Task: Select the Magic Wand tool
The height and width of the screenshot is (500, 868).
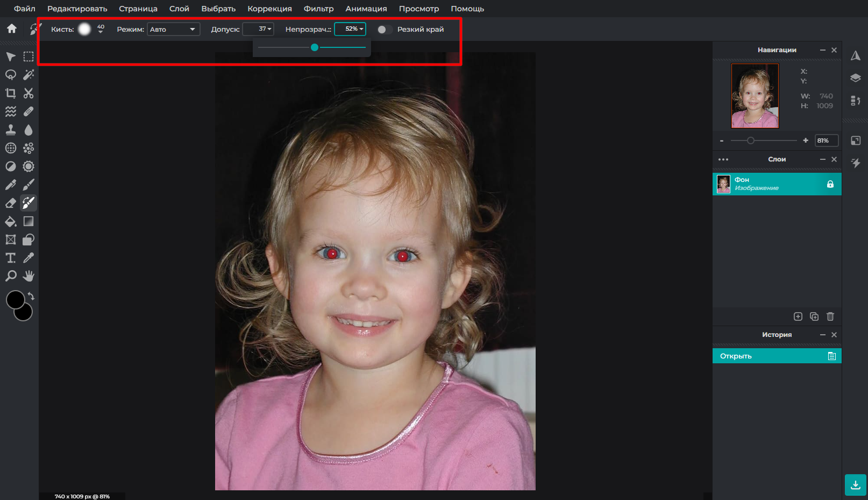Action: tap(29, 75)
